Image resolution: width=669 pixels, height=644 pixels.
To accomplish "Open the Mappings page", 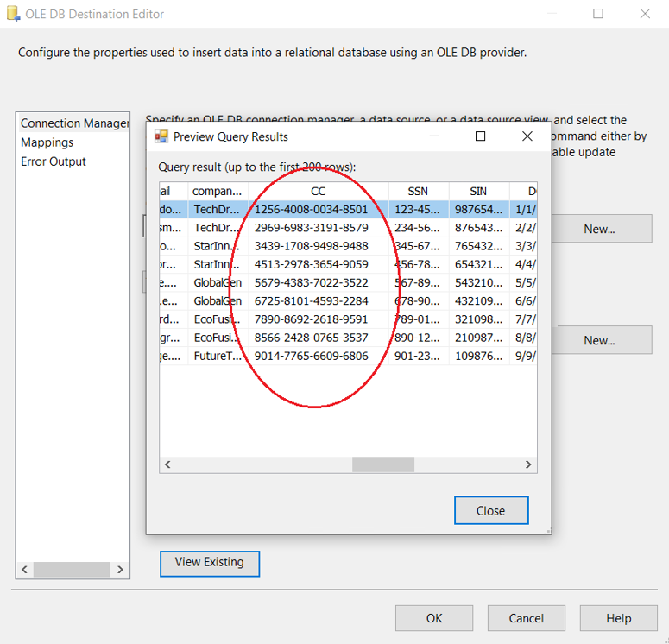I will (x=47, y=142).
